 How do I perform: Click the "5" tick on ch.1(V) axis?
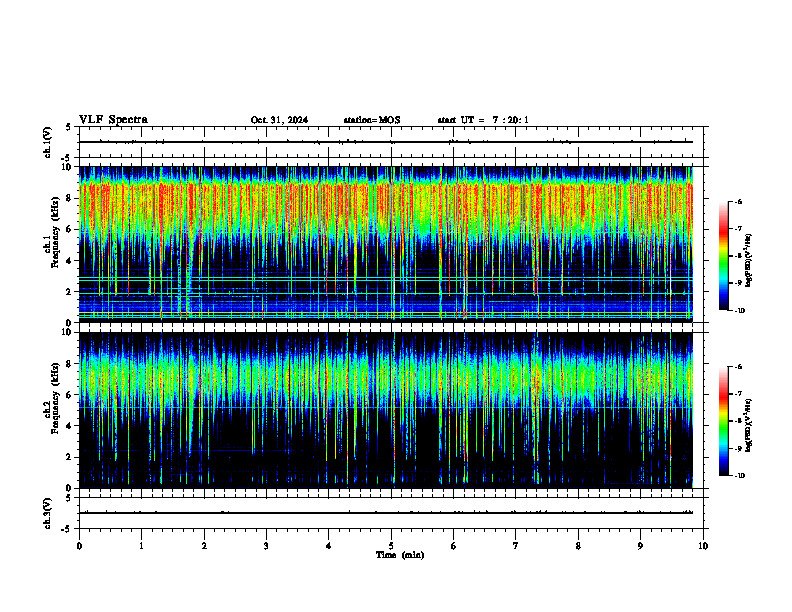click(69, 127)
